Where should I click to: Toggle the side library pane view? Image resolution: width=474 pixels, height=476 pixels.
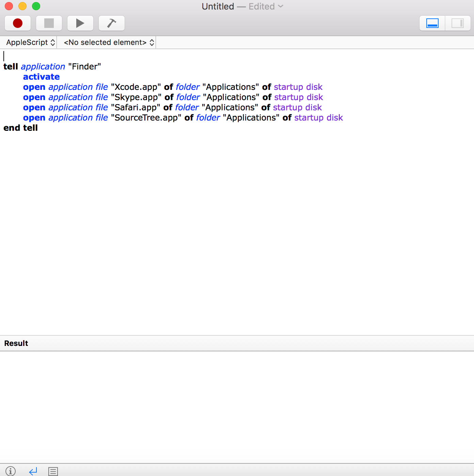[458, 23]
